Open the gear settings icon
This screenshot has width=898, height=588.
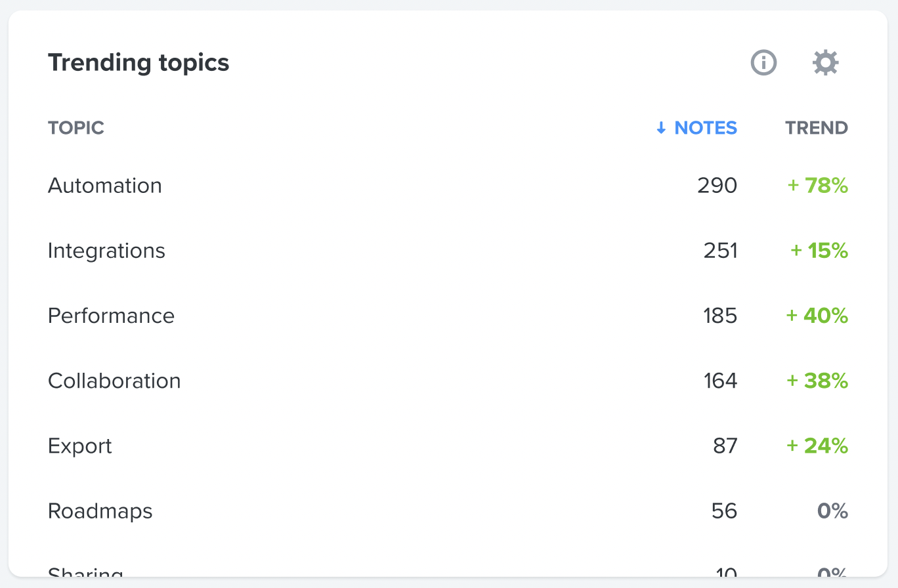[825, 63]
